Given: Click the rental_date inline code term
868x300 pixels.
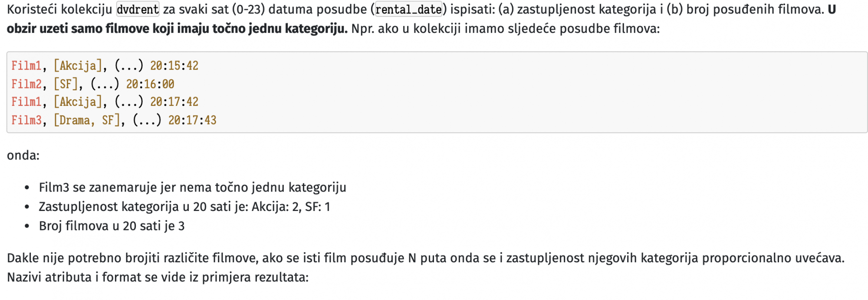Looking at the screenshot, I should coord(408,9).
